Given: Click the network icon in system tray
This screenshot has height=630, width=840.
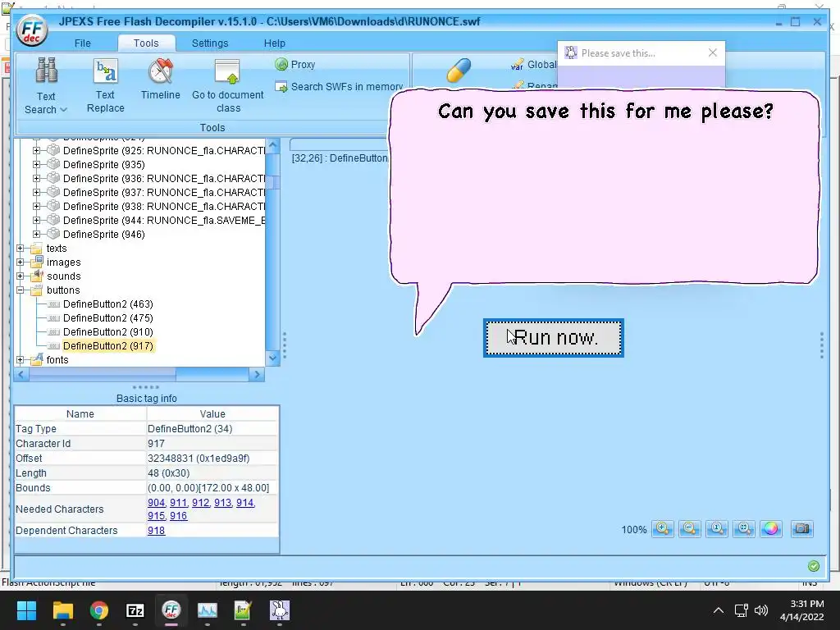Looking at the screenshot, I should [741, 610].
